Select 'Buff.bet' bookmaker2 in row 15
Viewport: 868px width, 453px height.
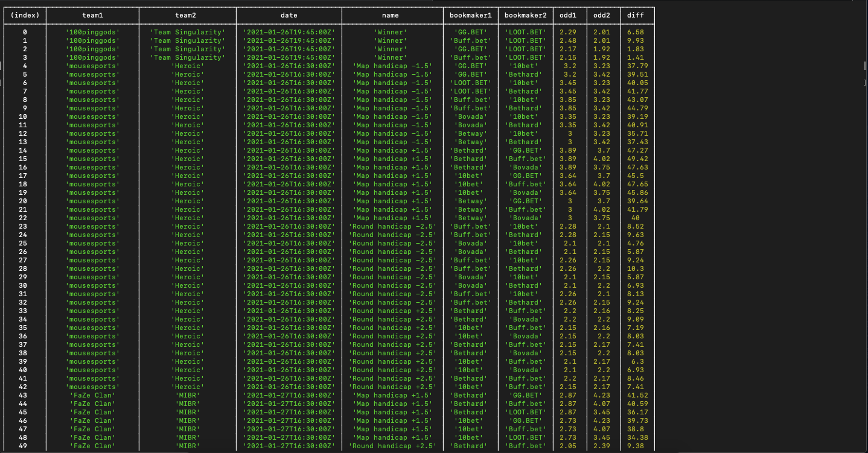pos(526,159)
